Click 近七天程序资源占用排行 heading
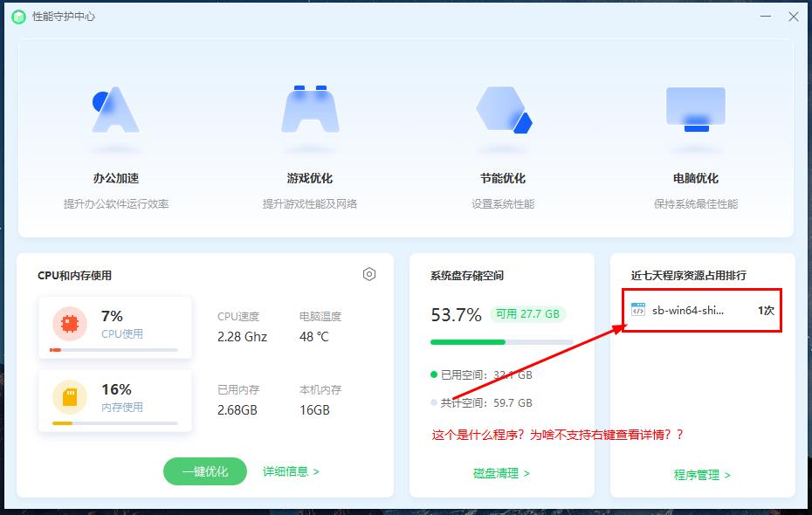 tap(689, 276)
